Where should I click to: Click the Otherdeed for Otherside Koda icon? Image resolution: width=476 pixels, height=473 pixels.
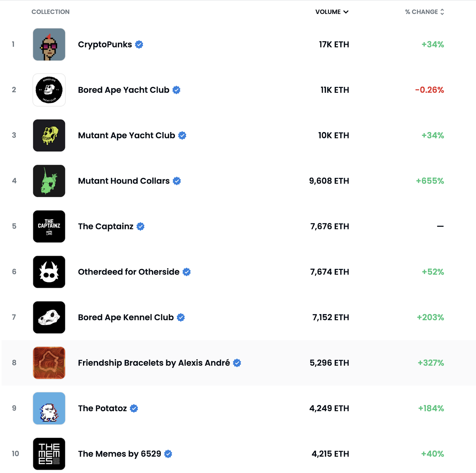click(49, 272)
